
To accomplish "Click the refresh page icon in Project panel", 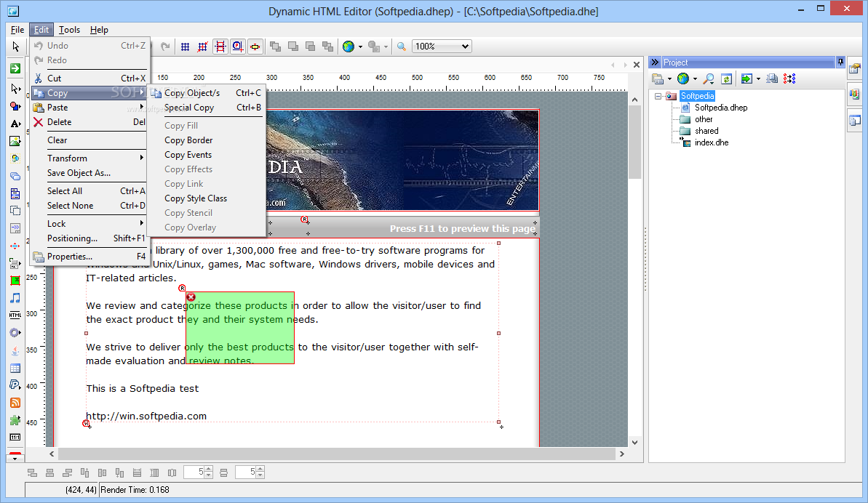I will 726,79.
